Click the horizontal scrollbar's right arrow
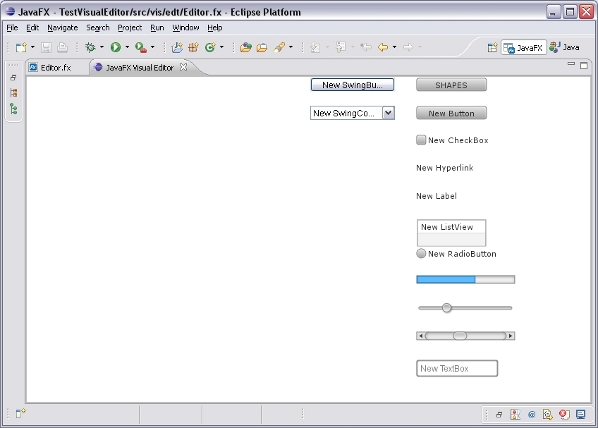598x428 pixels. pos(511,336)
